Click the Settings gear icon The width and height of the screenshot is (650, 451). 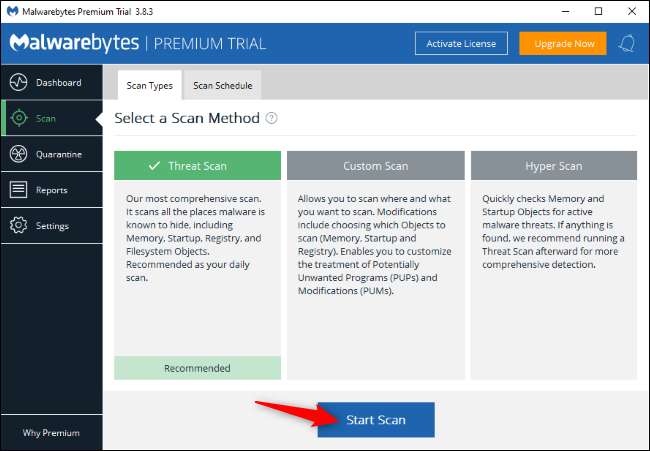18,226
